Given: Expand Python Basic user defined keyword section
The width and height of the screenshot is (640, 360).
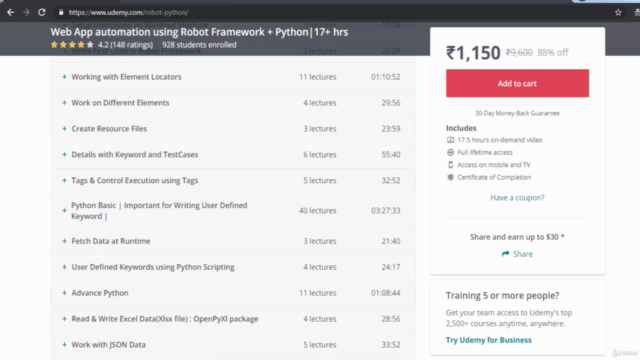Looking at the screenshot, I should coord(233,211).
